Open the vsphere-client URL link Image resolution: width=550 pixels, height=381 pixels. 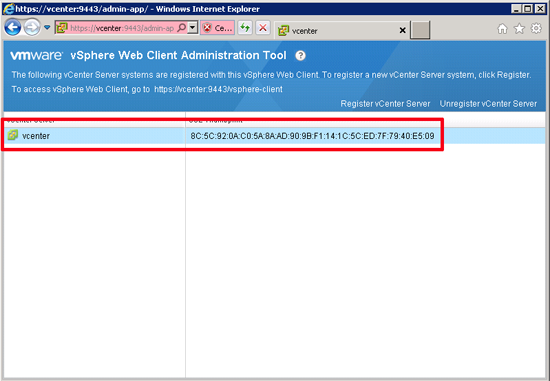coord(218,89)
